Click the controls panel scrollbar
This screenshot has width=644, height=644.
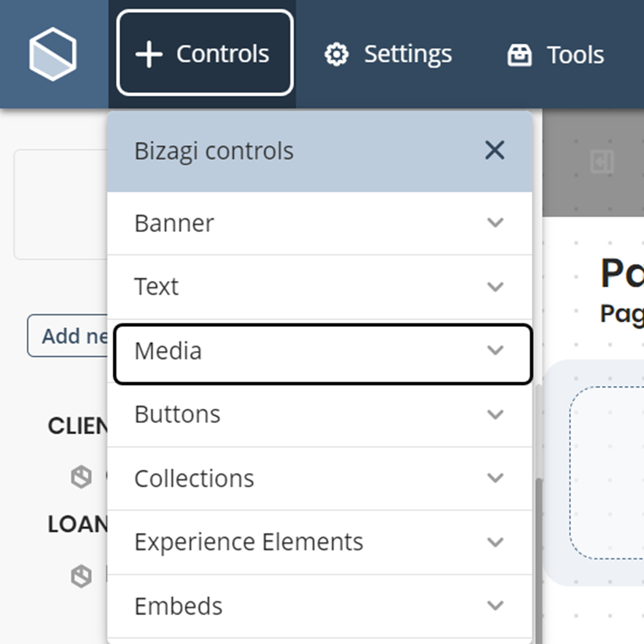(x=539, y=560)
